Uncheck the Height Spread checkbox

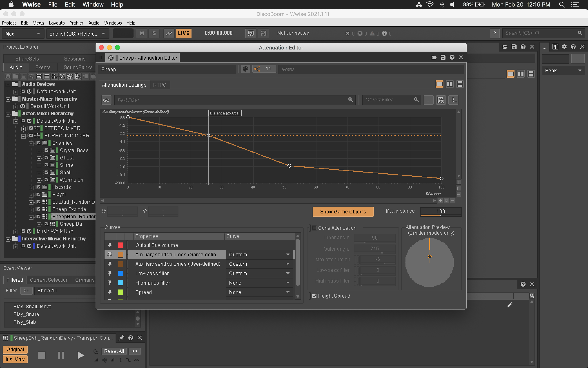[314, 296]
